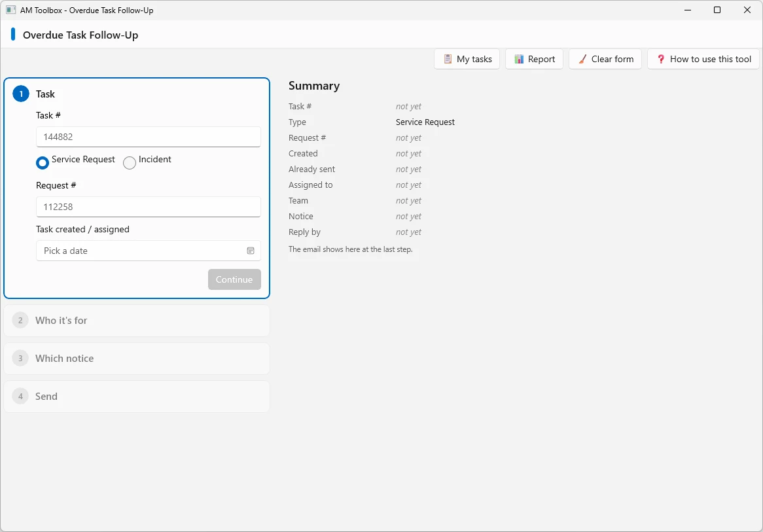763x532 pixels.
Task: Click the Summary 'Assigned to' label
Action: coord(310,185)
